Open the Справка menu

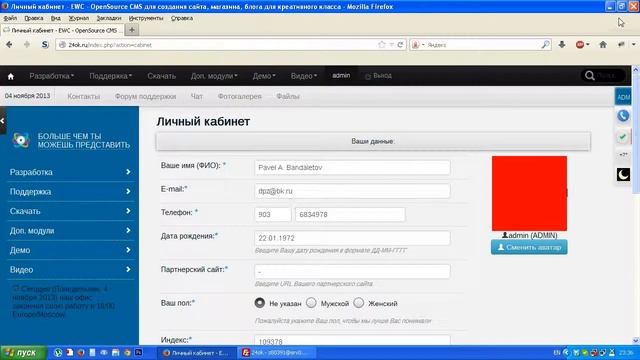click(182, 18)
